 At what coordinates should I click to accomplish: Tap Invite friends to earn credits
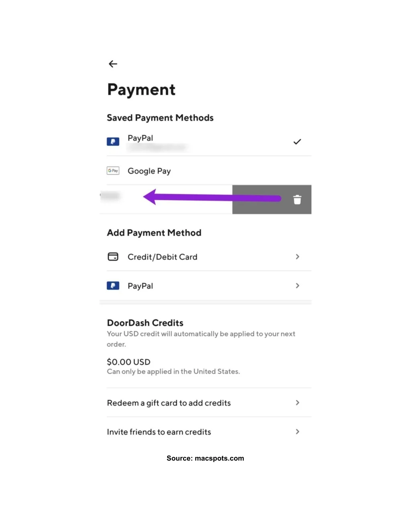[x=159, y=432]
